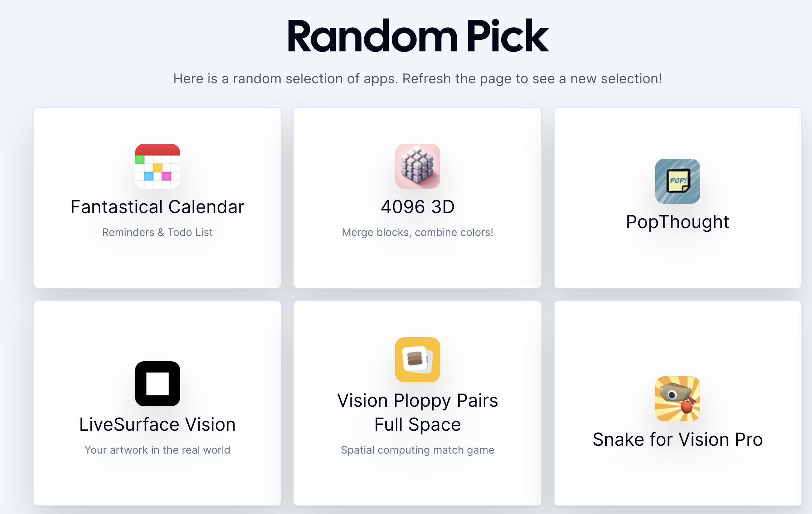
Task: Click the Reminders & Todo List subtitle
Action: 157,233
